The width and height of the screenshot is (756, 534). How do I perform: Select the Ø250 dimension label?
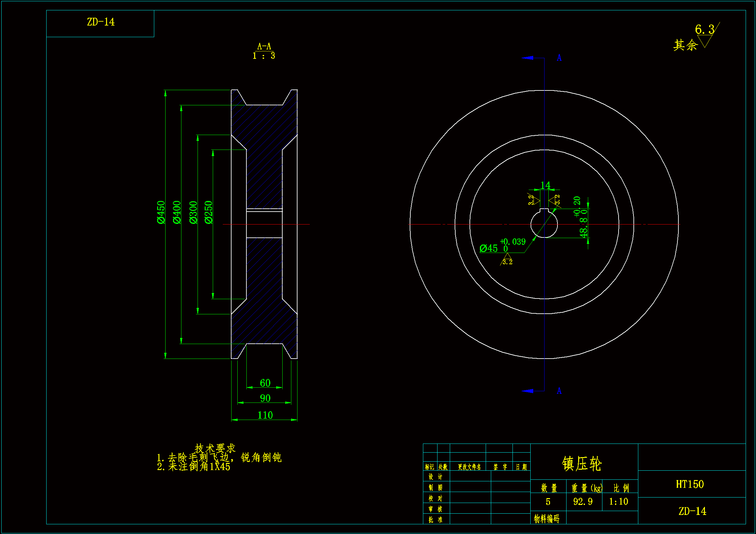click(209, 212)
